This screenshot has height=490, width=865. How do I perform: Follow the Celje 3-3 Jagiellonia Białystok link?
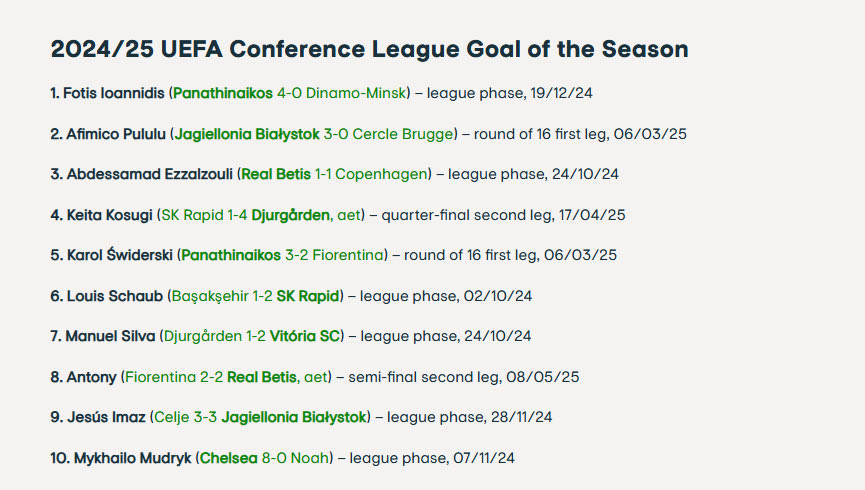pos(260,417)
